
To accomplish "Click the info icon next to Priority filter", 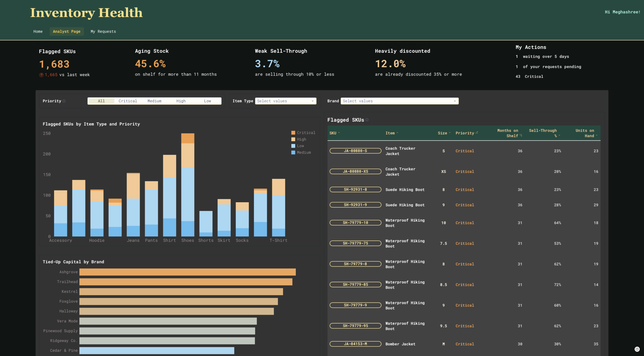I will click(64, 101).
